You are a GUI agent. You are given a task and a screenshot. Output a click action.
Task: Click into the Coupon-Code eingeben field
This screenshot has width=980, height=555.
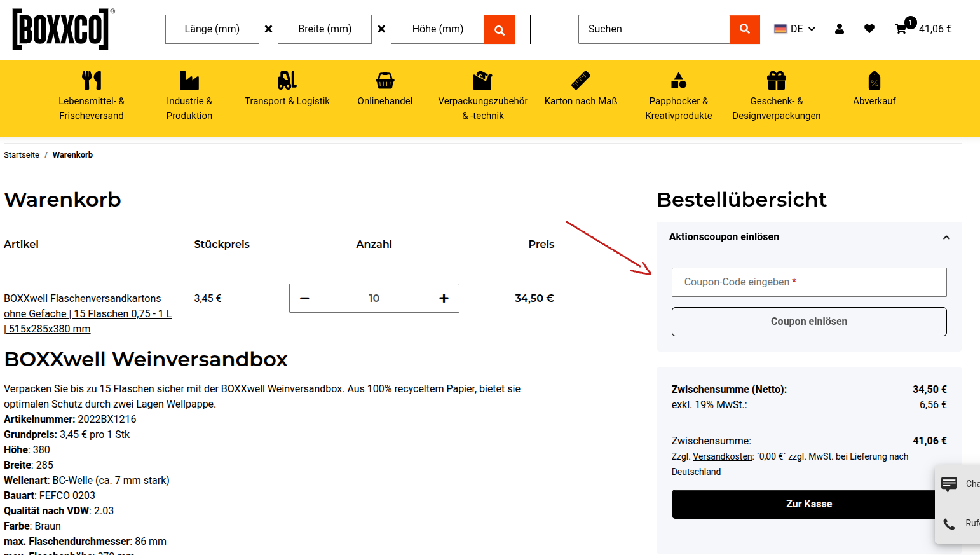click(x=808, y=282)
